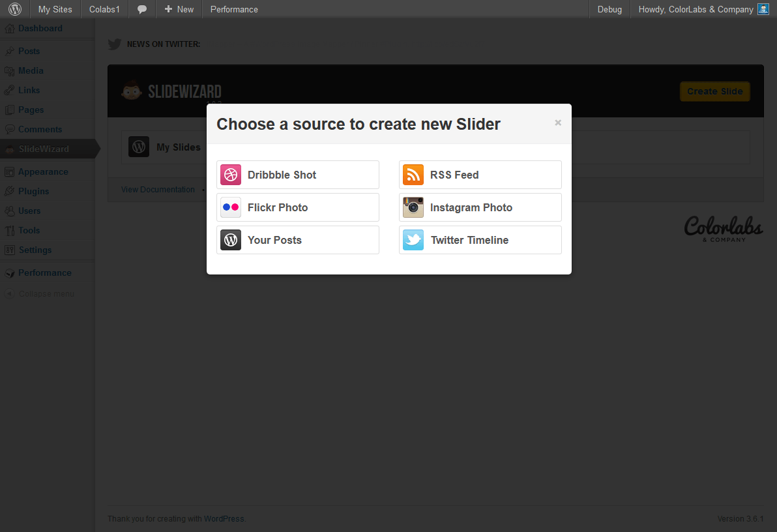Click the Flickr Photo icon

[230, 207]
